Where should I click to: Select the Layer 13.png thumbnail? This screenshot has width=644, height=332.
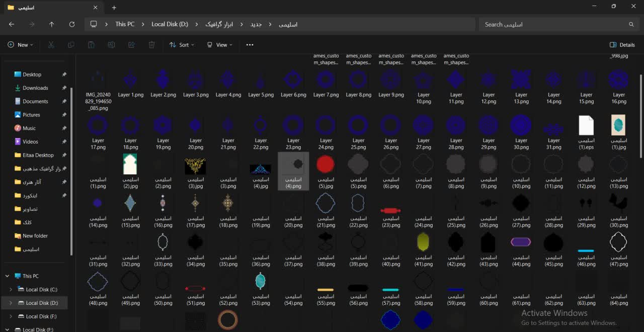tap(521, 81)
